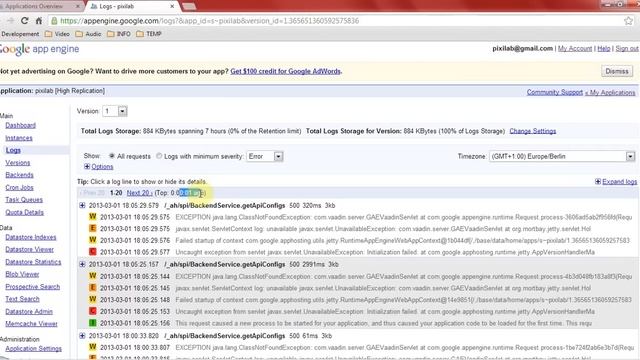Screen dimensions: 640x360
Task: Select Logs with minimum severity radio button
Action: point(159,156)
